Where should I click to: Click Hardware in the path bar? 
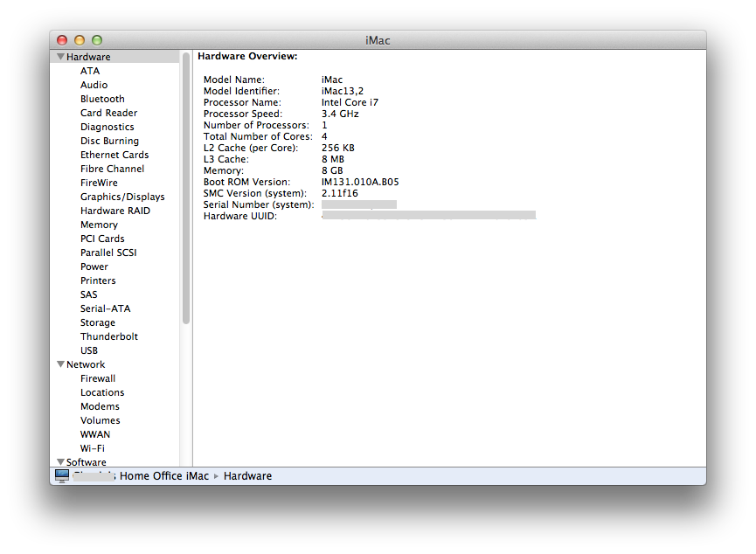tap(247, 476)
